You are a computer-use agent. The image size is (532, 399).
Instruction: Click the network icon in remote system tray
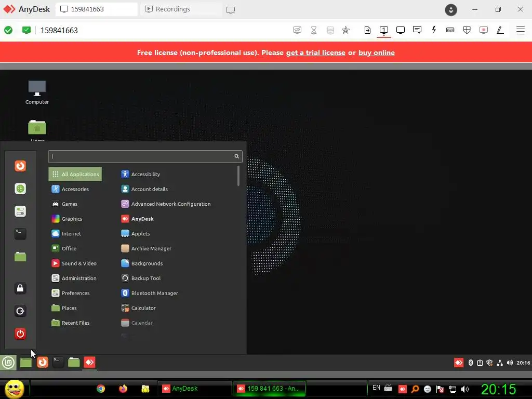[x=499, y=363]
